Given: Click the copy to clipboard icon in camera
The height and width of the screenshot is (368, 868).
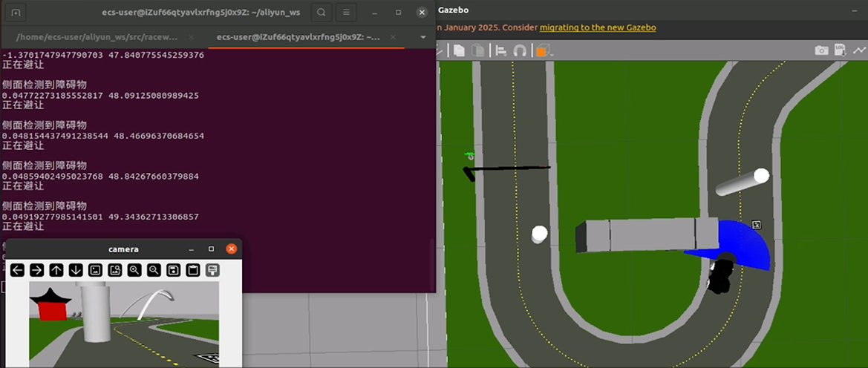Looking at the screenshot, I should [192, 270].
